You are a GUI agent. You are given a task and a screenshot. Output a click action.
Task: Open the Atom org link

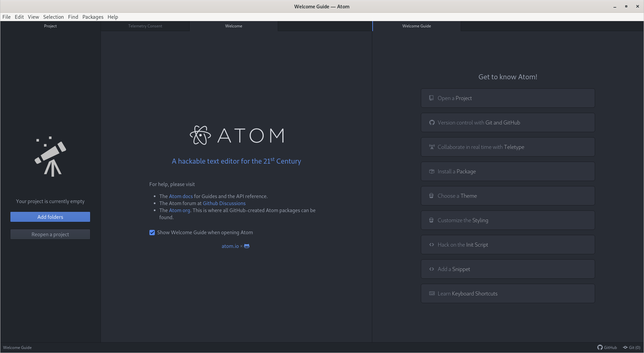coord(179,210)
